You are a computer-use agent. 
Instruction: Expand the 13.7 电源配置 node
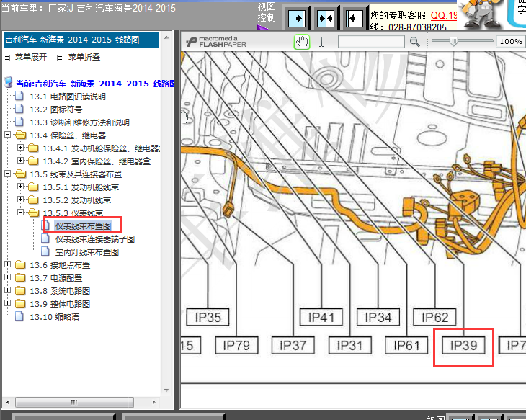click(x=7, y=277)
